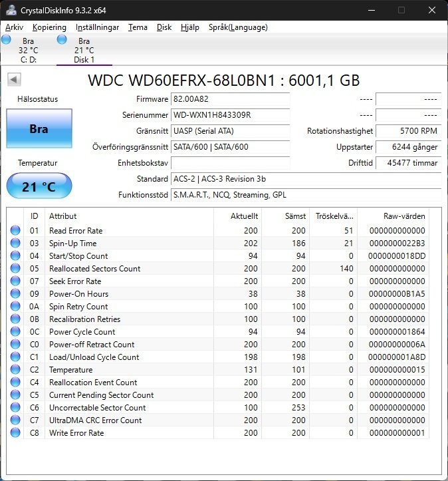448x481 pixels.
Task: Open the Inställningar menu
Action: click(98, 27)
